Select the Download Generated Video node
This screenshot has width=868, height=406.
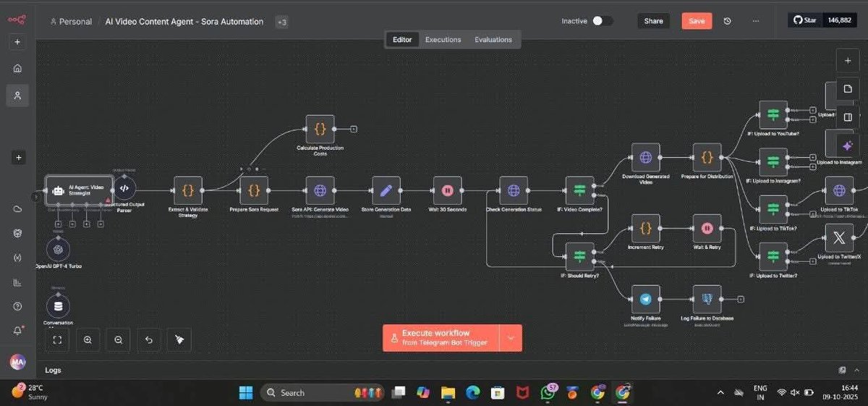(645, 157)
